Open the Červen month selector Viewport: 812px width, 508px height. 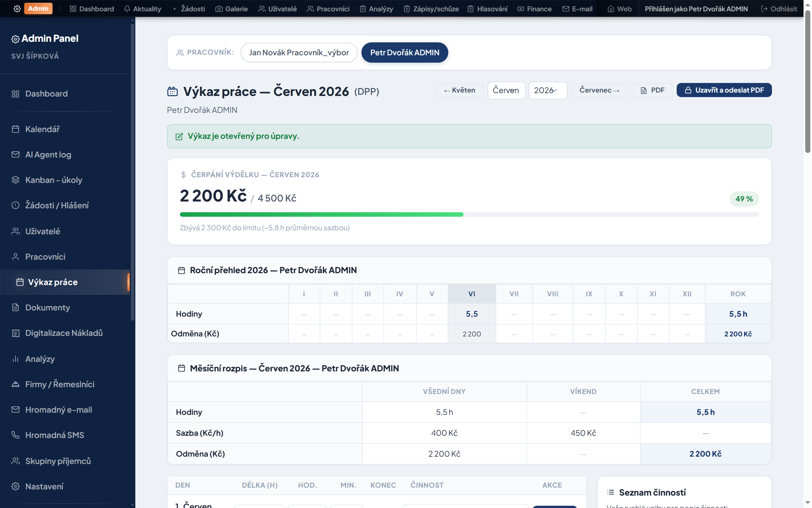(506, 90)
